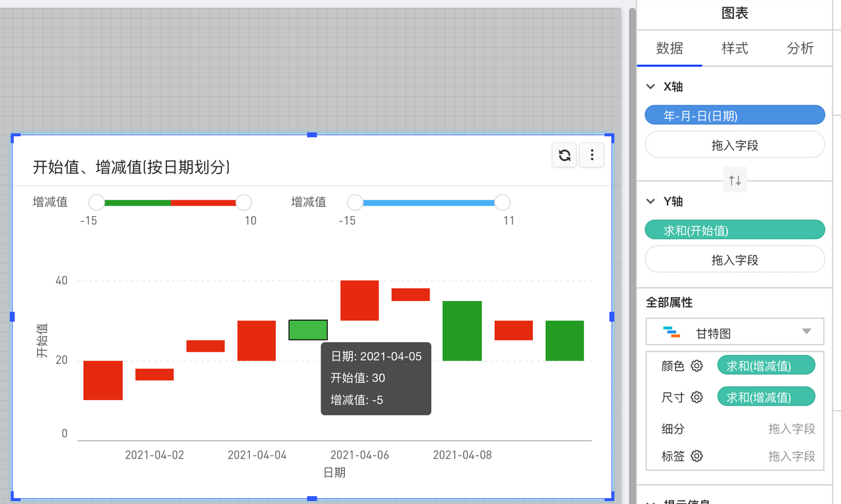
Task: Open label settings gear icon
Action: (697, 456)
